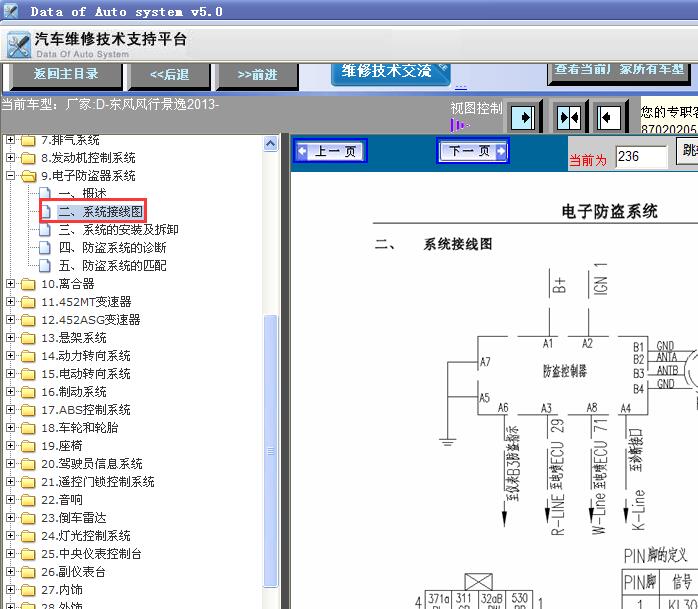Click the 10.离合器 folder icon
This screenshot has width=698, height=609.
point(28,284)
